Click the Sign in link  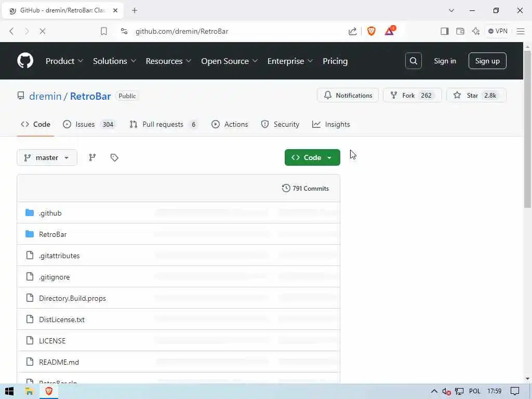pos(445,61)
